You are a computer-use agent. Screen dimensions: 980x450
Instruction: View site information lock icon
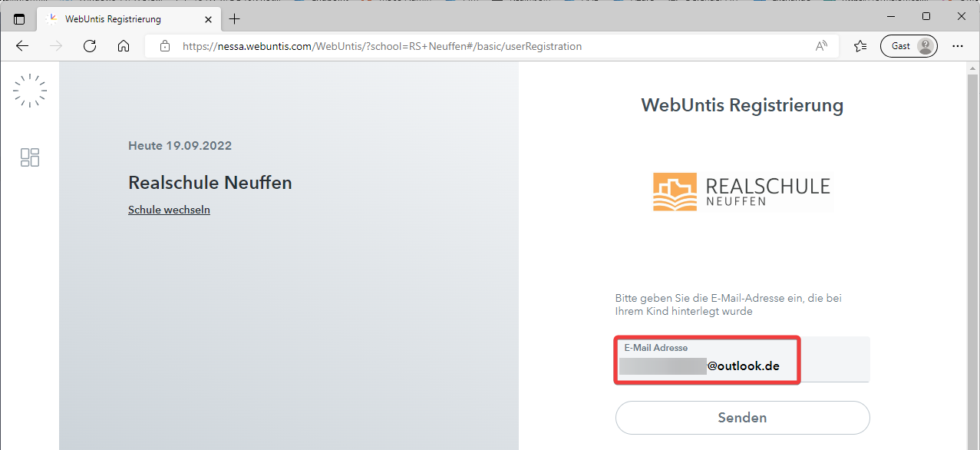(x=164, y=46)
